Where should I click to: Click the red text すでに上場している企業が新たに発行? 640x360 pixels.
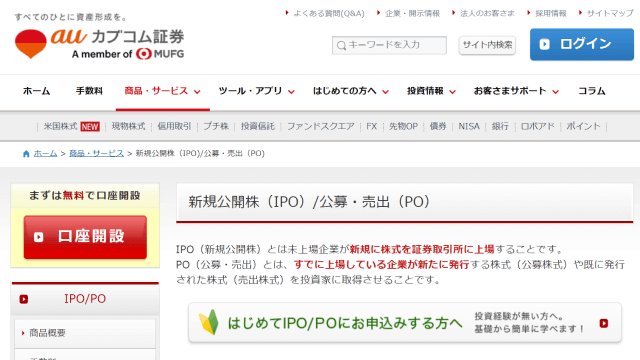click(381, 264)
